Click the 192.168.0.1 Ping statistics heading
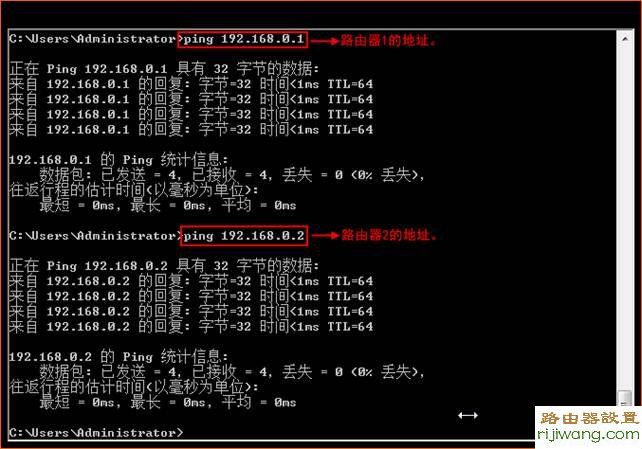The height and width of the screenshot is (449, 642). coord(118,160)
